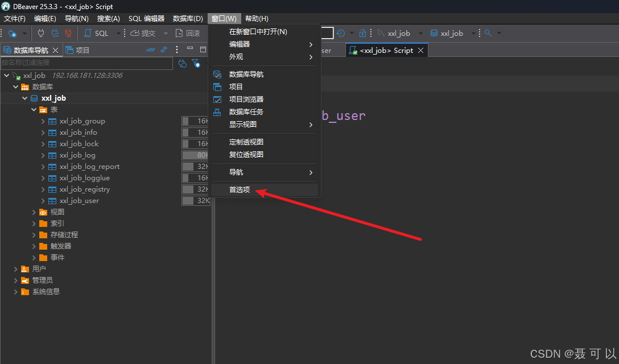This screenshot has width=619, height=364.
Task: Click the 管理员 administer folder icon
Action: coord(25,281)
